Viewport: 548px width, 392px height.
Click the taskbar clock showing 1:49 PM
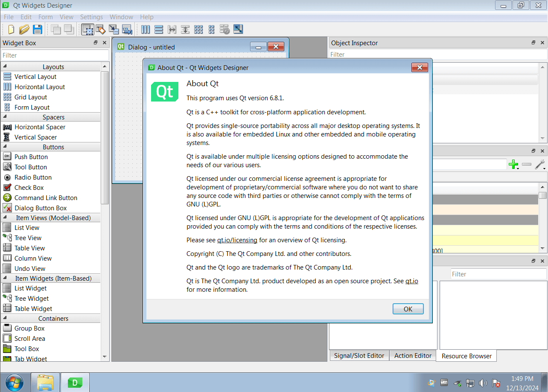click(x=522, y=378)
